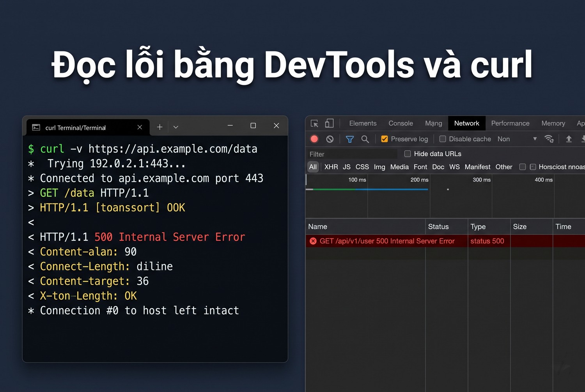Screen dimensions: 585x392
Task: Filter requests by CSS
Action: 362,167
